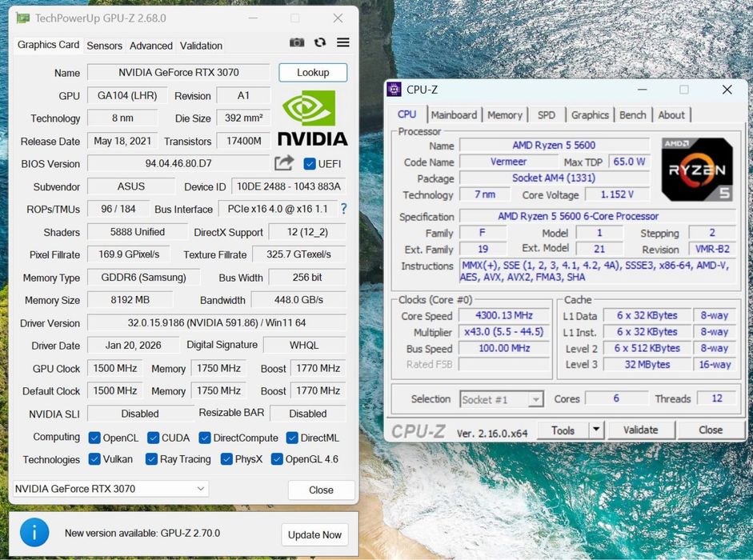This screenshot has height=560, width=753.
Task: Toggle the CUDA checkbox
Action: point(153,438)
